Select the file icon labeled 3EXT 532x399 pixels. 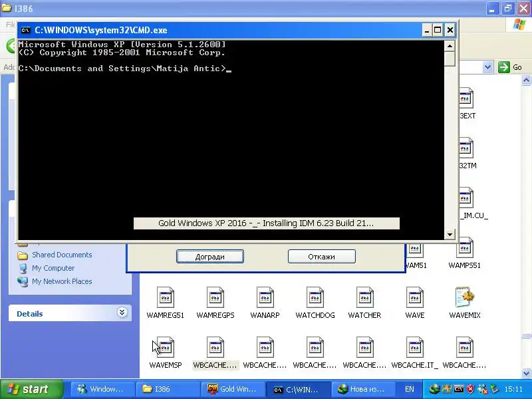coord(466,98)
